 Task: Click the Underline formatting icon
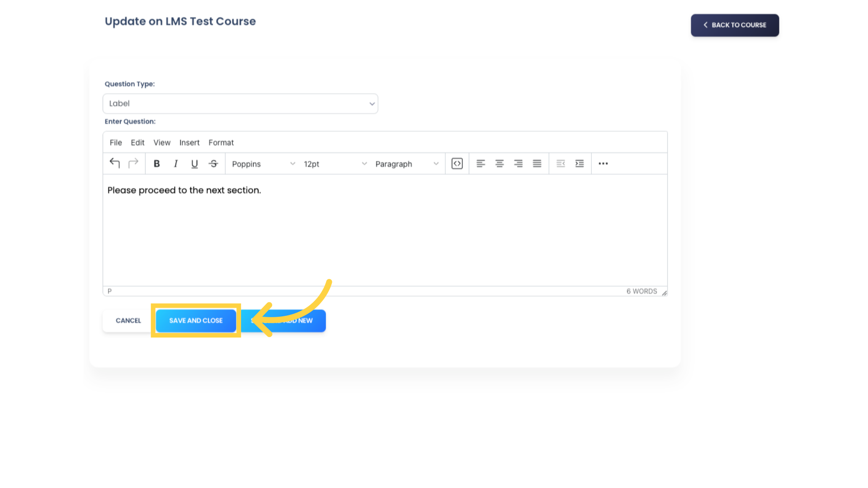tap(194, 163)
